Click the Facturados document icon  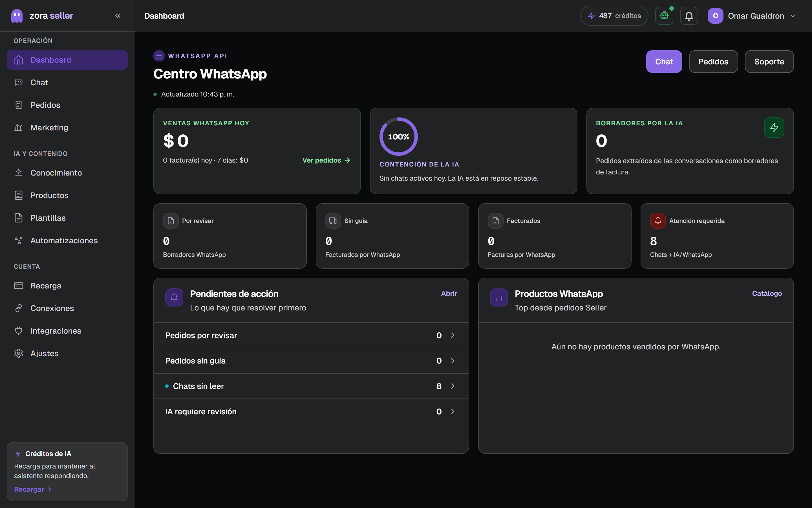tap(496, 221)
